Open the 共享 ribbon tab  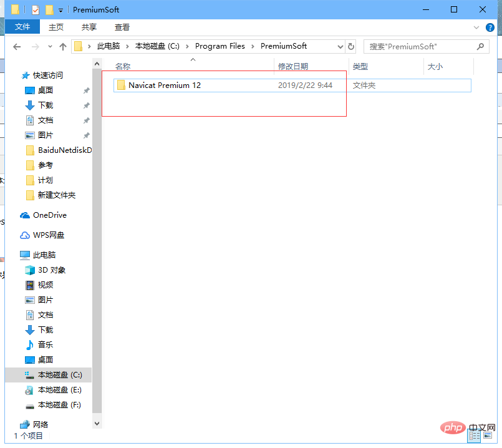(x=89, y=27)
